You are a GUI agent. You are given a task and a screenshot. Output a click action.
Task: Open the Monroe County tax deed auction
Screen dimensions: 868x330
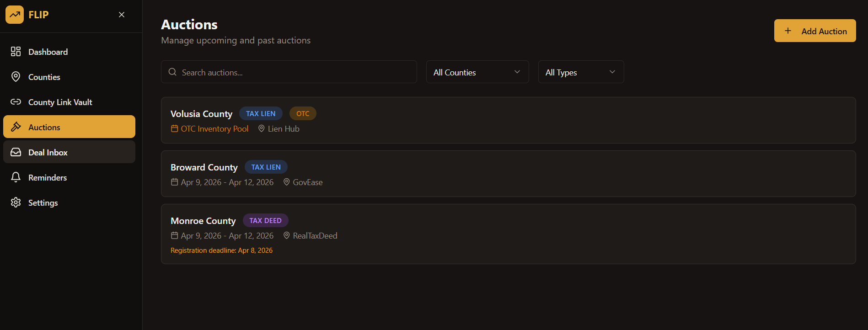[x=508, y=234]
